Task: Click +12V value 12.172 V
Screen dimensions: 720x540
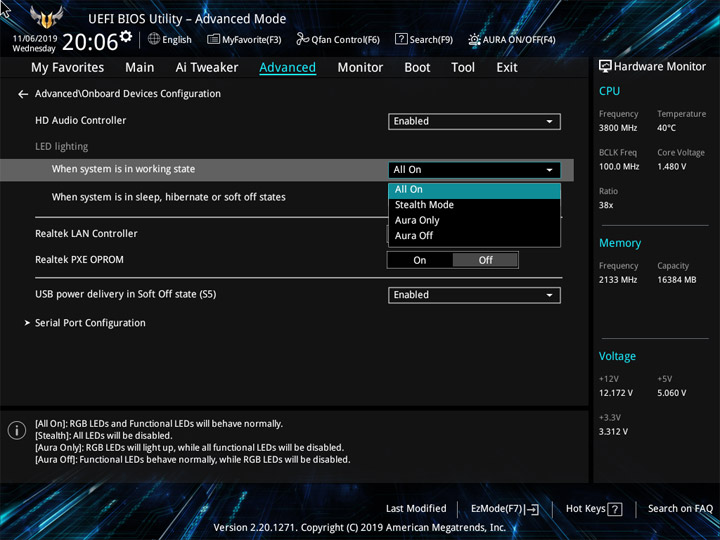Action: pos(615,393)
